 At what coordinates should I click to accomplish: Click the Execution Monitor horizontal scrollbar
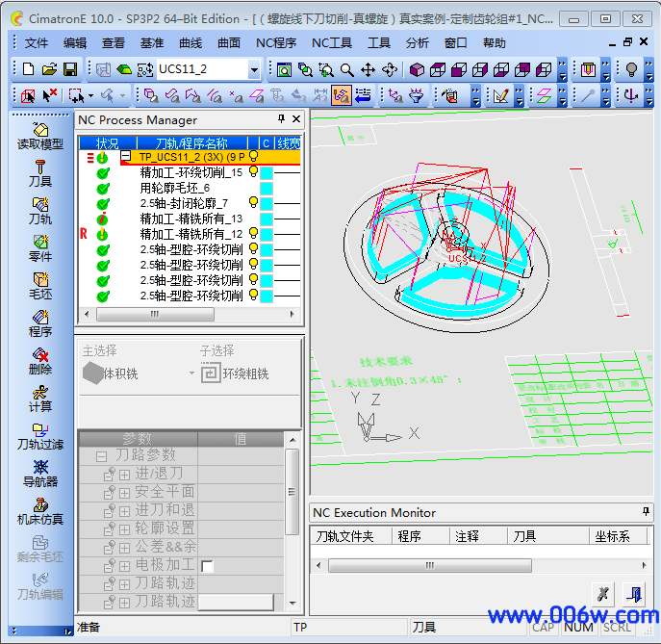(429, 565)
